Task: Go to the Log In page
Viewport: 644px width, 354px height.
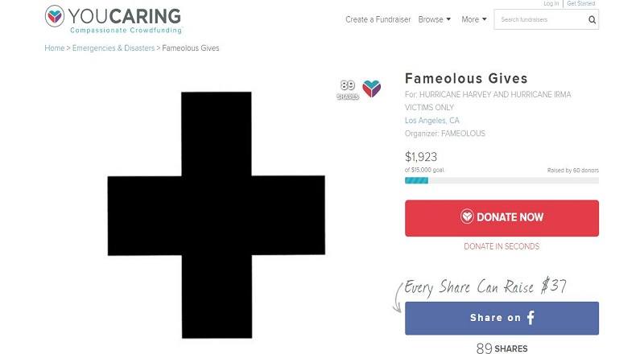Action: tap(551, 3)
